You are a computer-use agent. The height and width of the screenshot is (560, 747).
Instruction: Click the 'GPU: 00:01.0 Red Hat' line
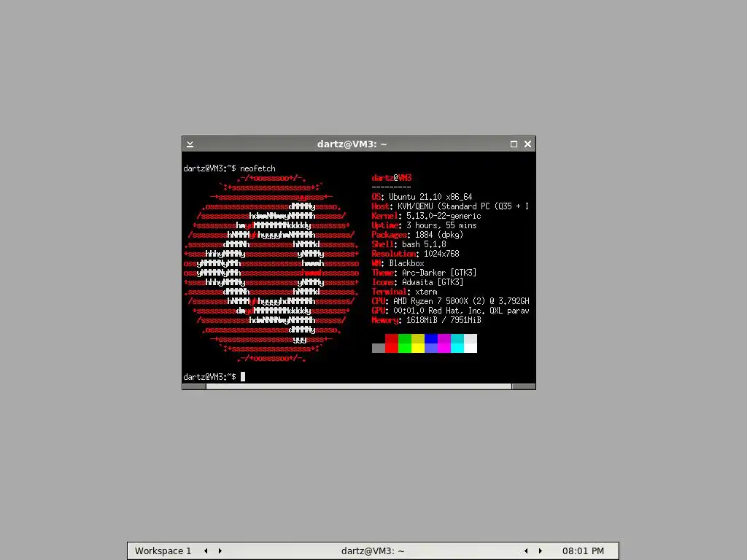point(450,311)
